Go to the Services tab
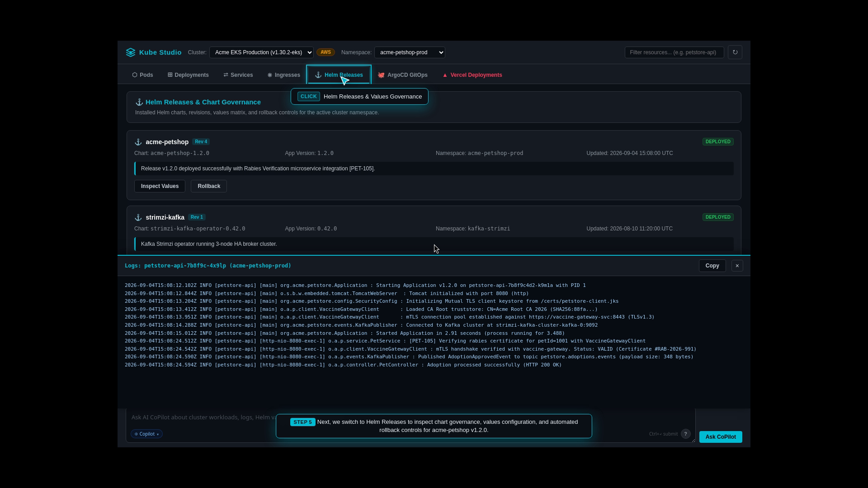Image resolution: width=868 pixels, height=488 pixels. (x=238, y=75)
